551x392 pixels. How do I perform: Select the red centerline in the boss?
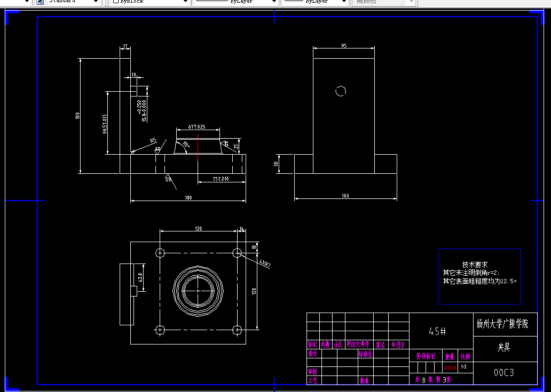[x=198, y=147]
